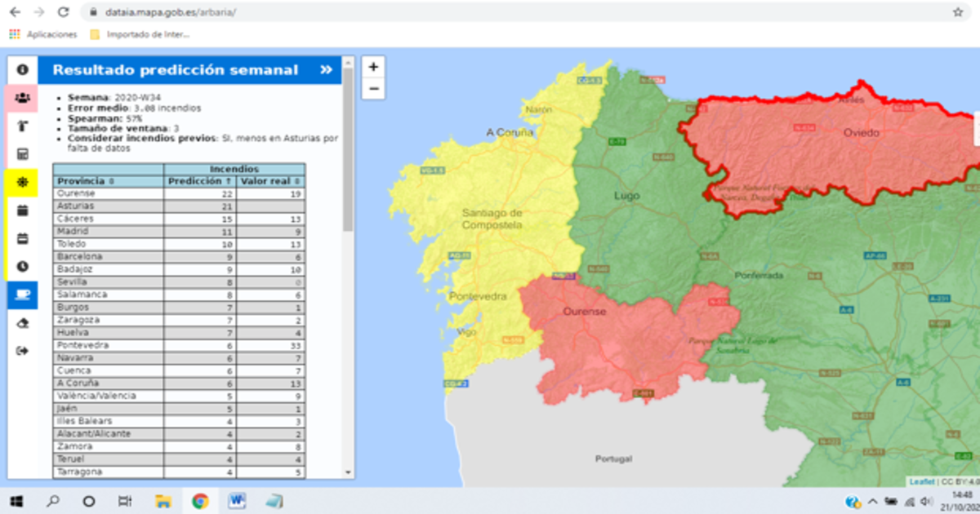This screenshot has width=980, height=514.
Task: Open Word from the Windows taskbar
Action: 237,500
